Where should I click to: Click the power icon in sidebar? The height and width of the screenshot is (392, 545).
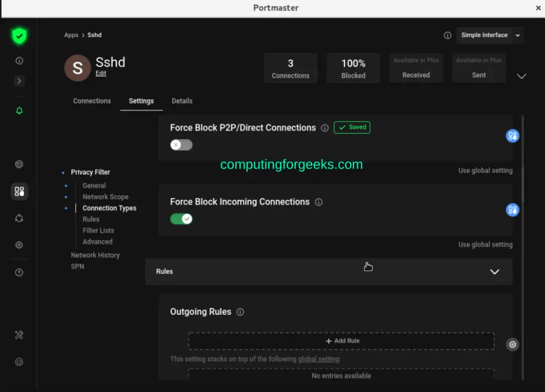[19, 362]
